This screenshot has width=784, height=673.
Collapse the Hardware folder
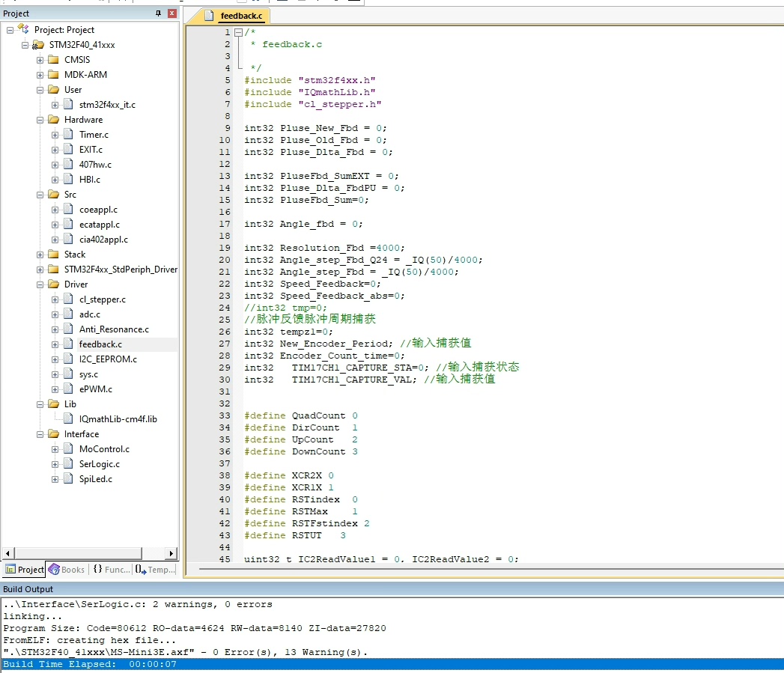tap(40, 120)
